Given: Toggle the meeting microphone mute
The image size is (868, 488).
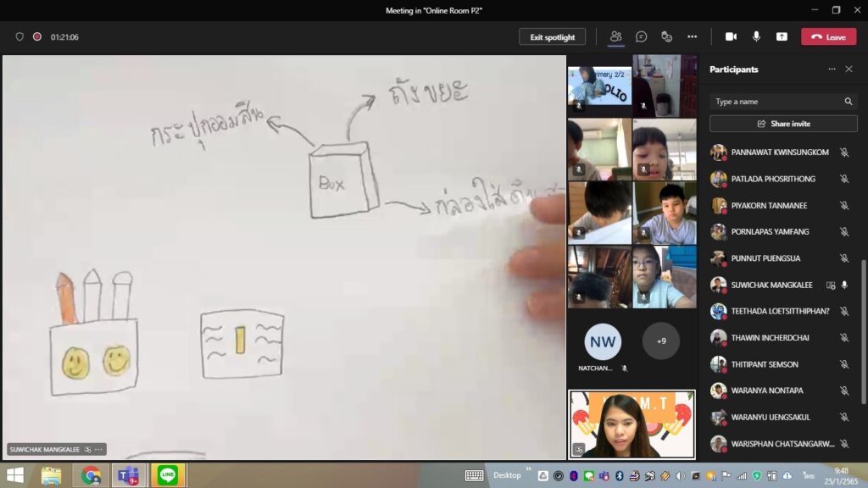Looking at the screenshot, I should coord(756,36).
